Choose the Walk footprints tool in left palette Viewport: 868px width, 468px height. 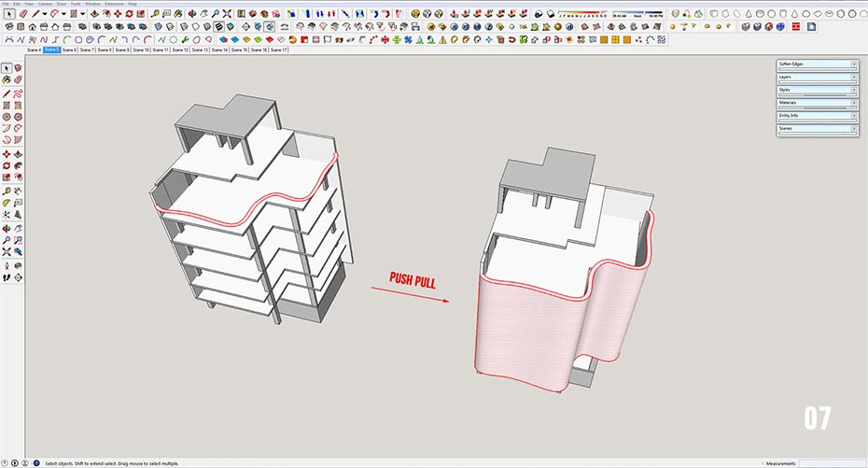tap(7, 277)
